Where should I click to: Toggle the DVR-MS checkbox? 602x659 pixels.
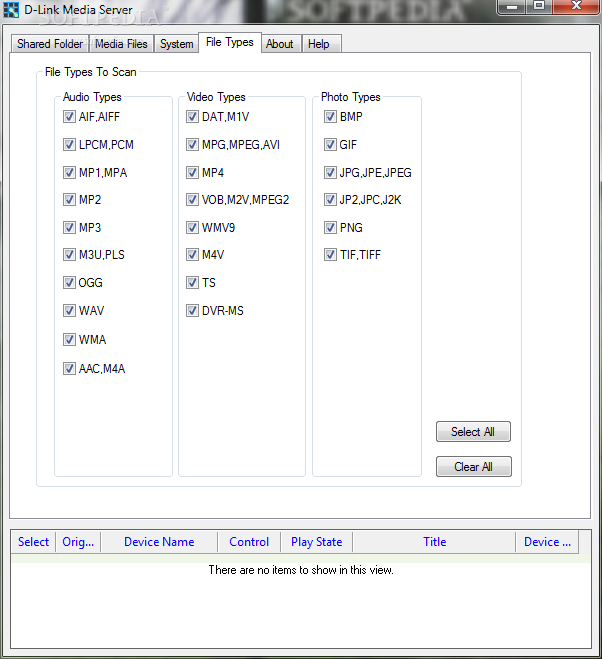pos(192,311)
